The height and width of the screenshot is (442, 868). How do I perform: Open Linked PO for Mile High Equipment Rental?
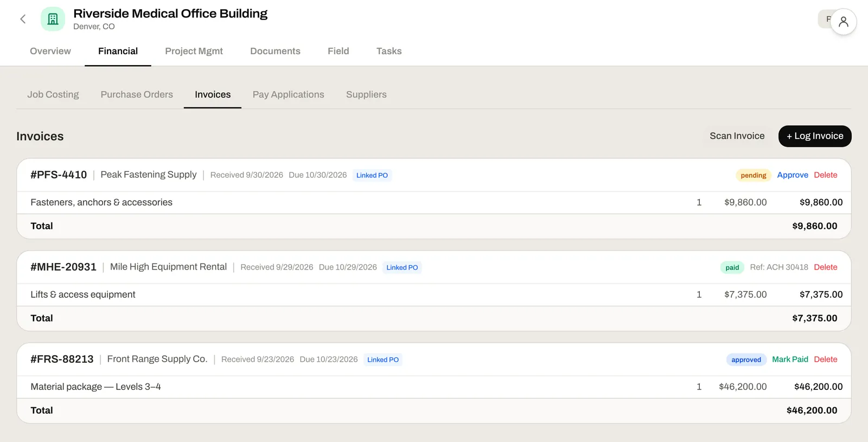point(402,267)
